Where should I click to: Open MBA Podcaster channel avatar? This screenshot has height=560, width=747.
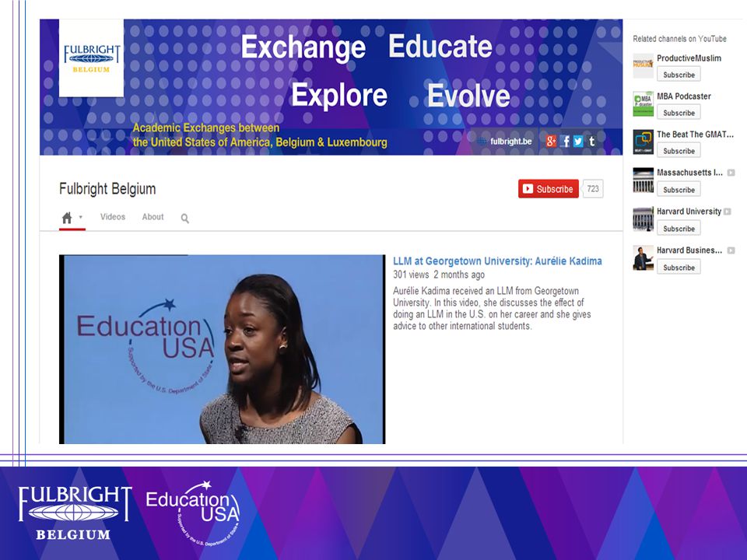point(644,103)
